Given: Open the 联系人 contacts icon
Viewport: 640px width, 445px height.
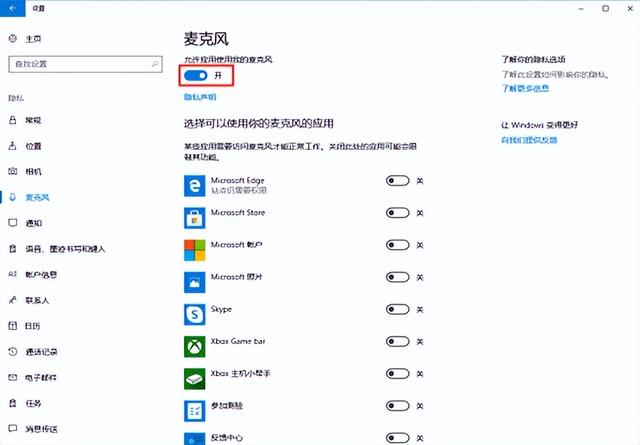Looking at the screenshot, I should pyautogui.click(x=13, y=300).
